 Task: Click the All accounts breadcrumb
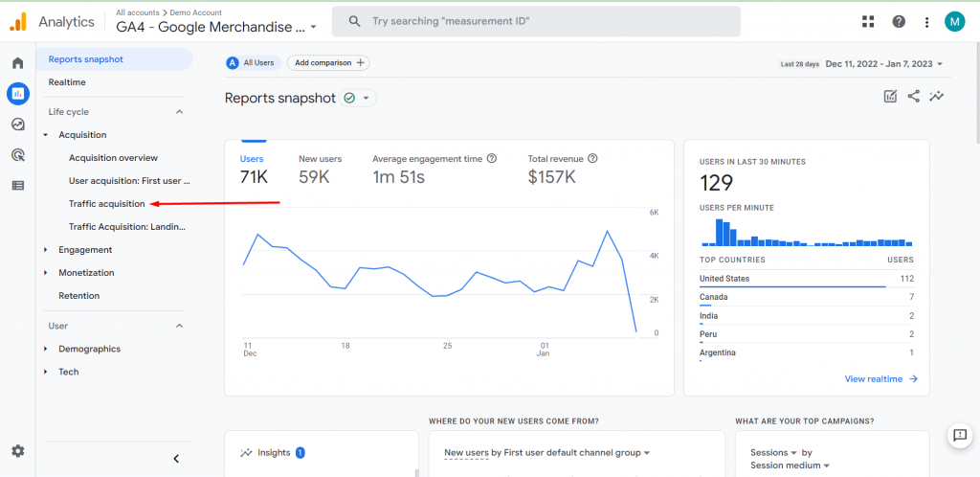click(138, 12)
